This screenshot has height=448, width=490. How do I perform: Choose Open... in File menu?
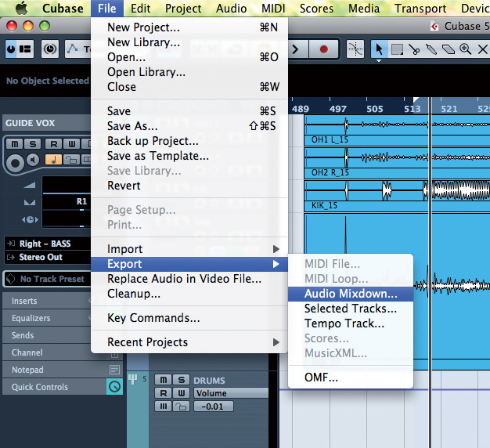pyautogui.click(x=189, y=57)
